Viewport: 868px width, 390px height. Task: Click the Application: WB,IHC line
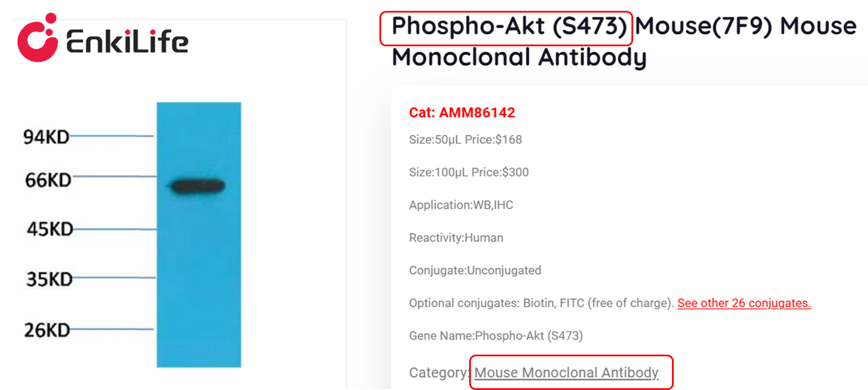(461, 205)
